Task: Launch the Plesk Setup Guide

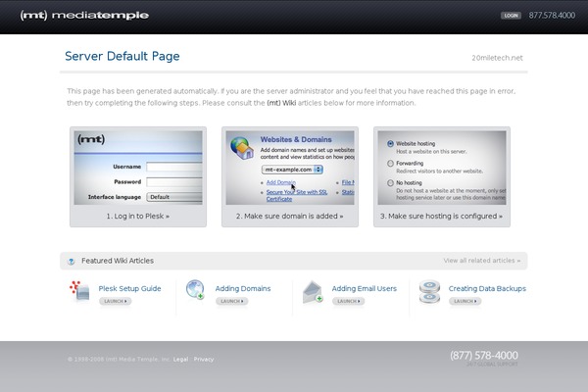Action: 115,302
